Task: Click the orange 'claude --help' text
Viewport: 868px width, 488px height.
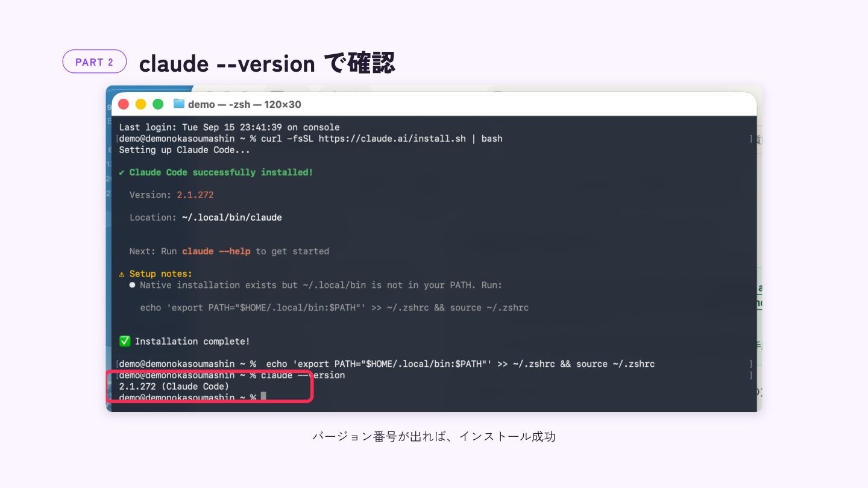Action: [216, 251]
